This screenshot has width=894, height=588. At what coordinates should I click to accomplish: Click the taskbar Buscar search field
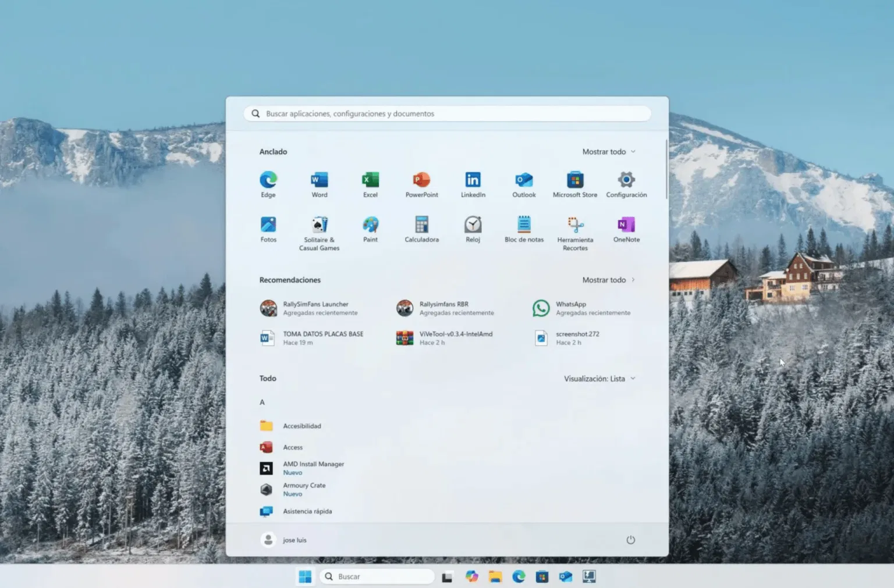(377, 576)
